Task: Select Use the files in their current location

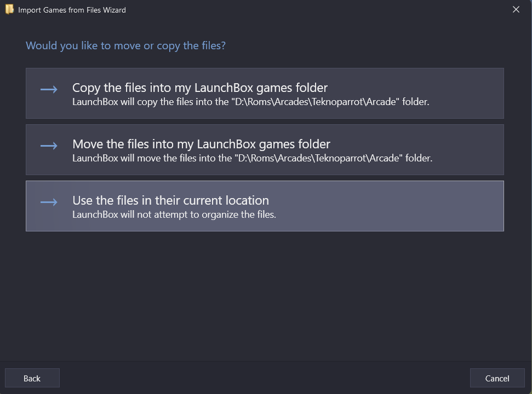Action: (265, 206)
